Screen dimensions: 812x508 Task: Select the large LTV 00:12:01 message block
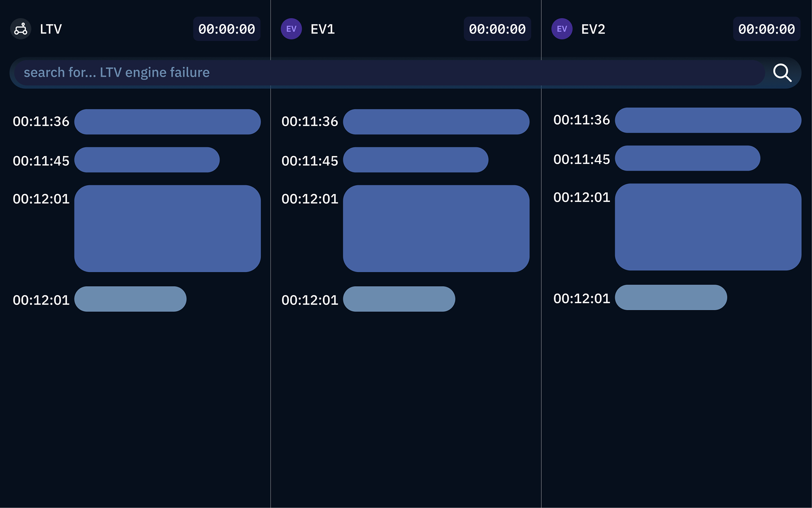tap(167, 229)
